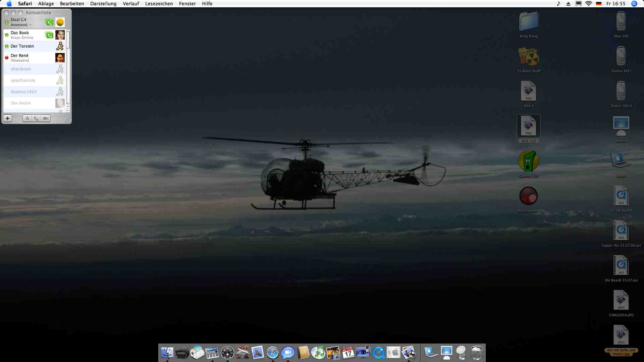Click green phone icon beside Das Book
Image resolution: width=644 pixels, height=362 pixels.
[x=49, y=35]
